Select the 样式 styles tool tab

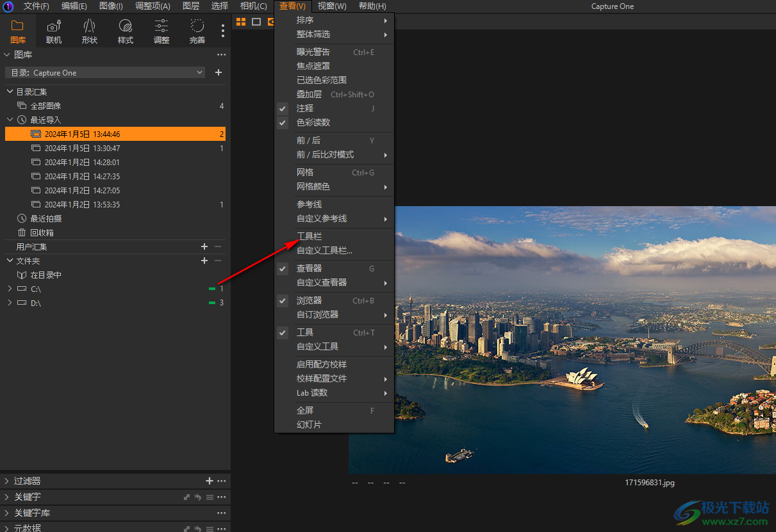pyautogui.click(x=126, y=31)
